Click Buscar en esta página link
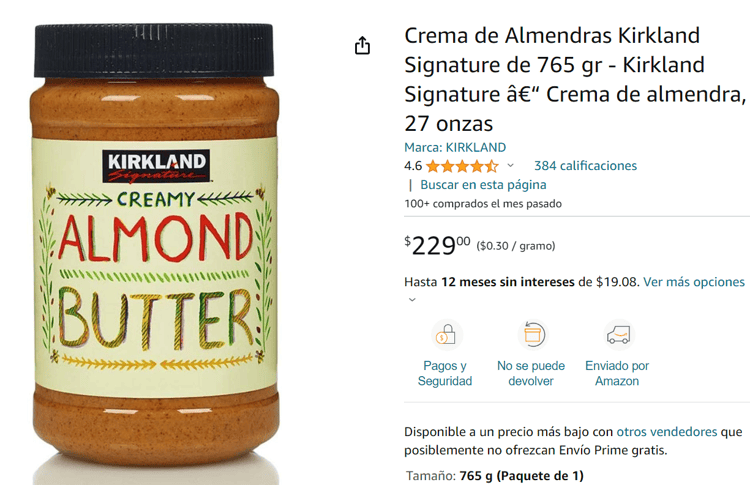Screen dimensions: 750x485 click(x=483, y=185)
